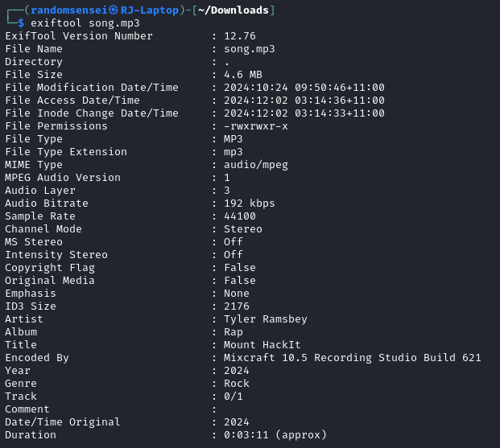Click the File Size value 4.6 MB
Screen dimensions: 500x448
click(x=243, y=75)
